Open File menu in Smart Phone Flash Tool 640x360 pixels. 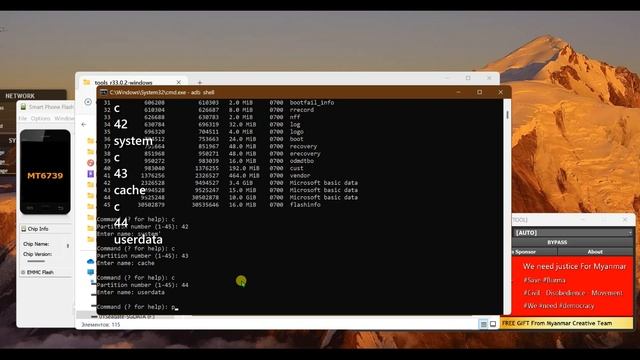pyautogui.click(x=22, y=118)
